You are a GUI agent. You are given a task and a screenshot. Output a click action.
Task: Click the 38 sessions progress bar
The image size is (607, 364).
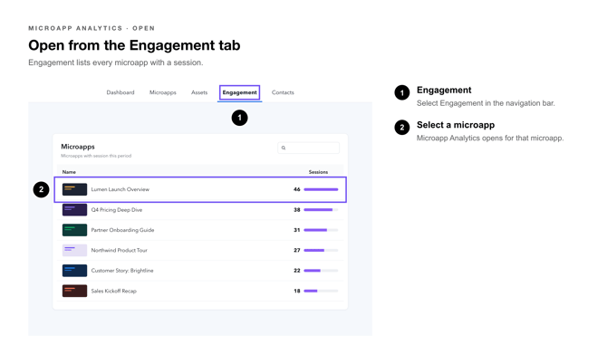coord(321,210)
